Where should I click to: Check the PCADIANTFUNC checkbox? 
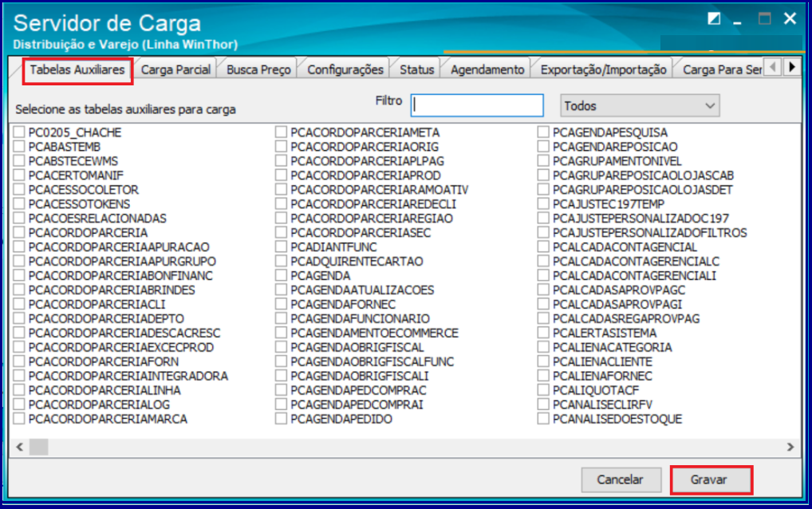(x=282, y=247)
